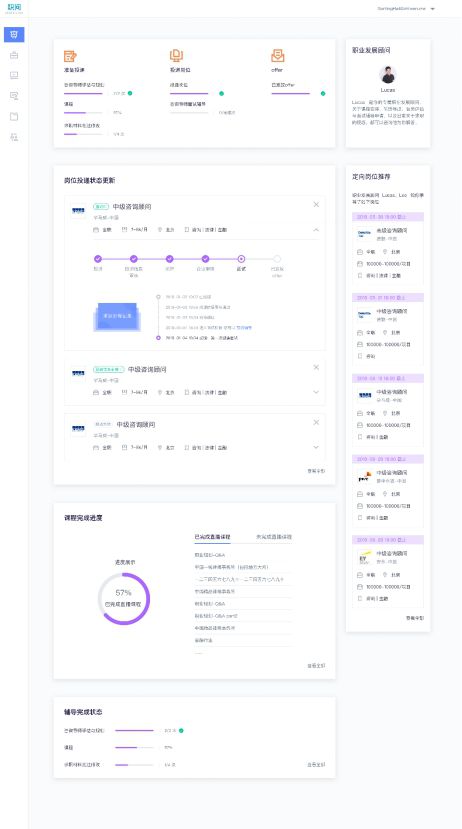This screenshot has height=829, width=462.
Task: Click 查看全部 under the 定向岗位推荐 list
Action: (415, 618)
